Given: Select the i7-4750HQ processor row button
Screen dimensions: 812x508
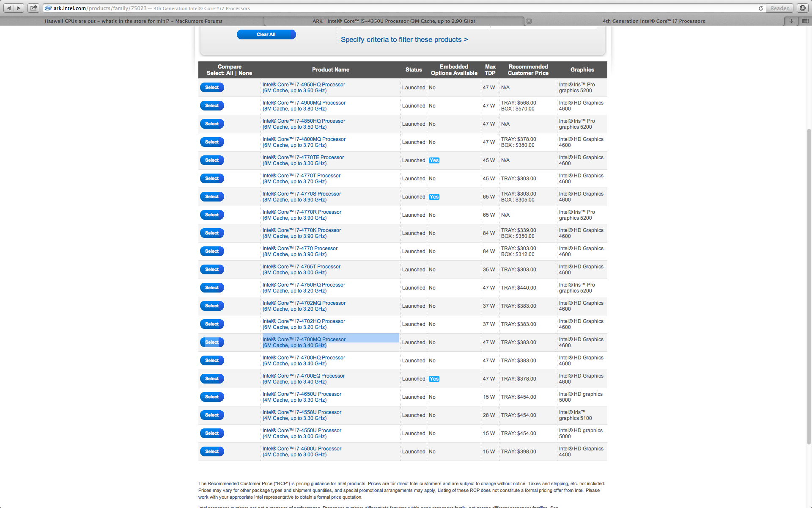Looking at the screenshot, I should coord(212,287).
